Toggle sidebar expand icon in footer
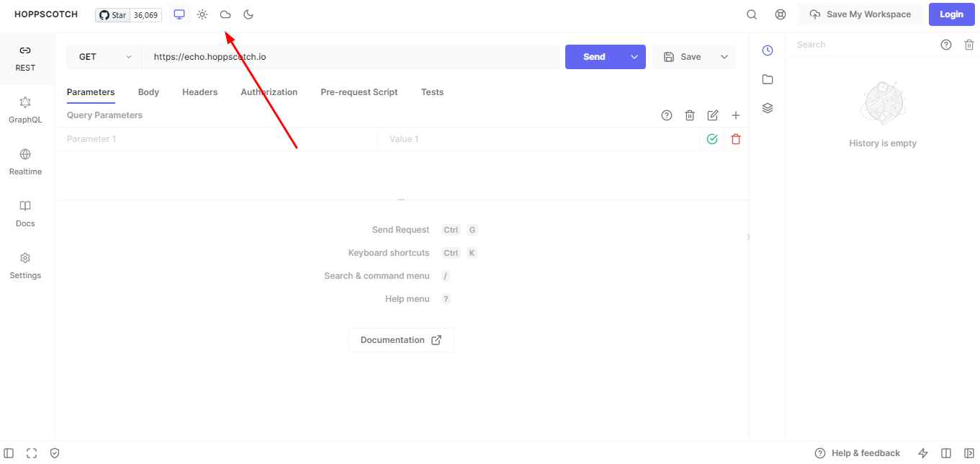This screenshot has height=464, width=980. tap(9, 453)
